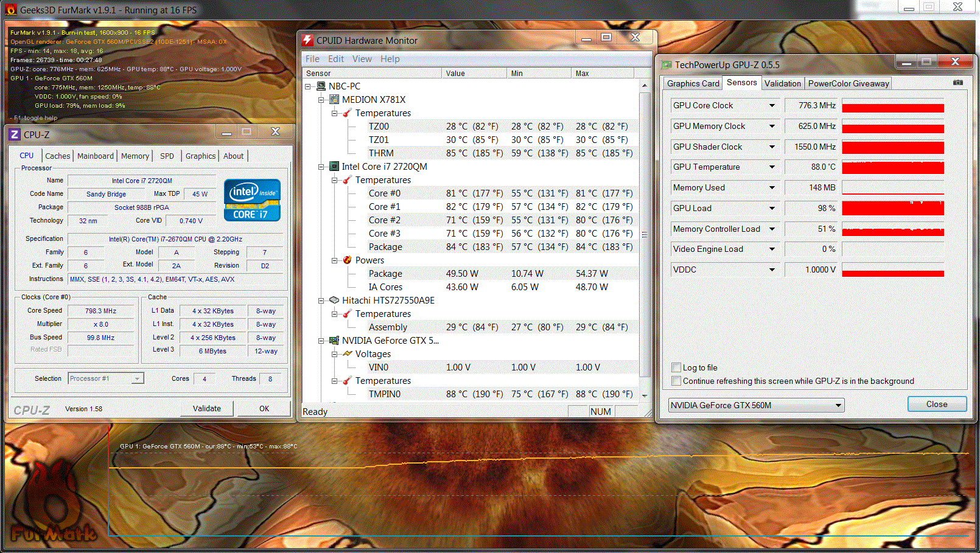Click the thermometer icon under NVIDIA GeForce
The width and height of the screenshot is (980, 553).
pos(348,381)
